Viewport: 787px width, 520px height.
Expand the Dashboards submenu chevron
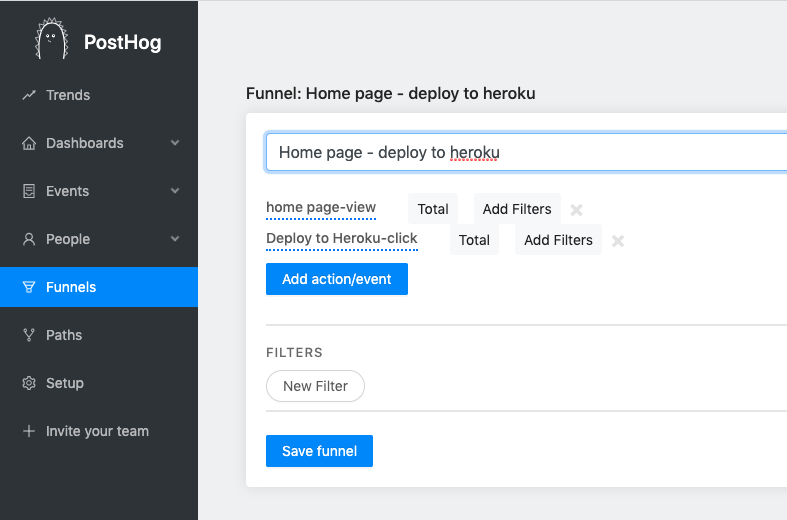coord(175,143)
